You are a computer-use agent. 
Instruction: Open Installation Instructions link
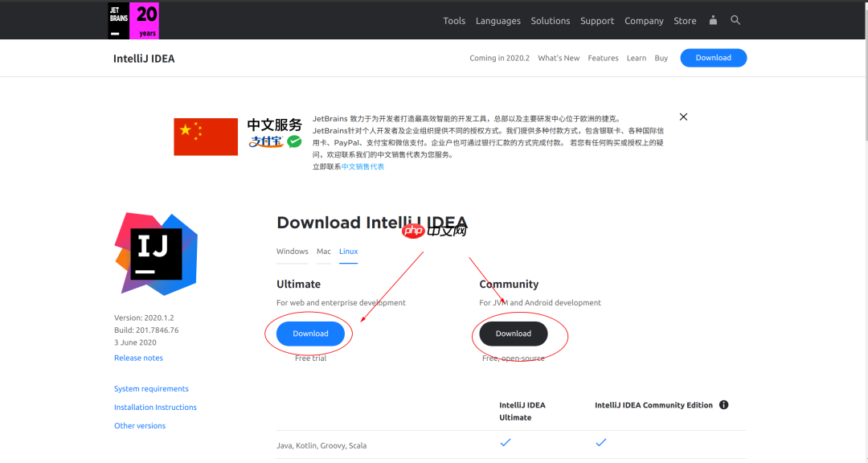(155, 407)
